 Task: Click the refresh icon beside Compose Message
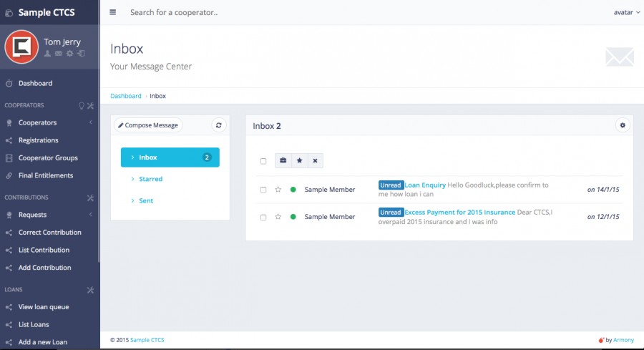(x=219, y=125)
